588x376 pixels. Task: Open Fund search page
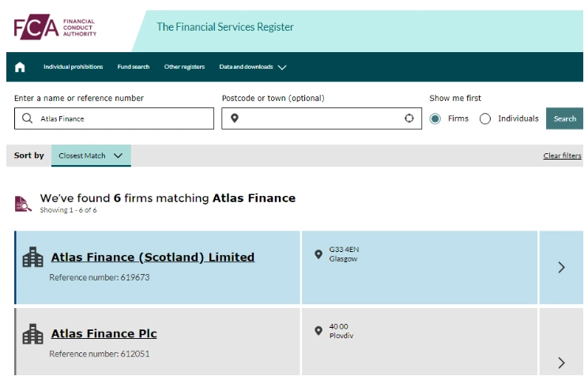pos(133,66)
